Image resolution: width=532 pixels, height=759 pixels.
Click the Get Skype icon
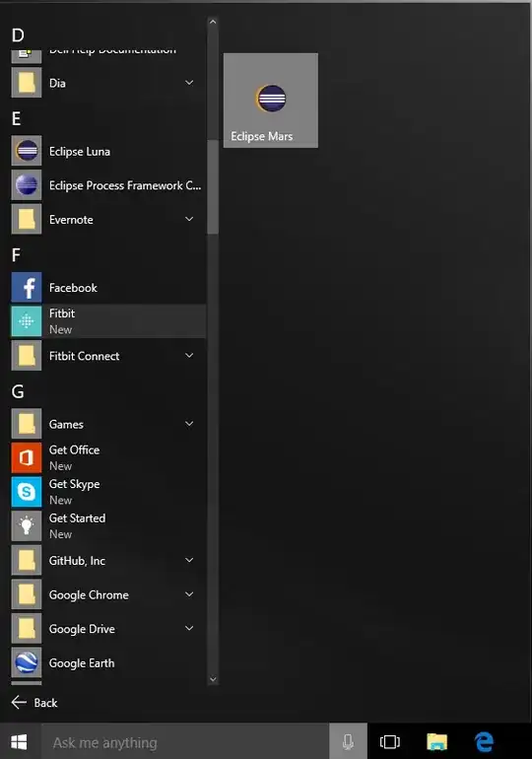pos(27,492)
